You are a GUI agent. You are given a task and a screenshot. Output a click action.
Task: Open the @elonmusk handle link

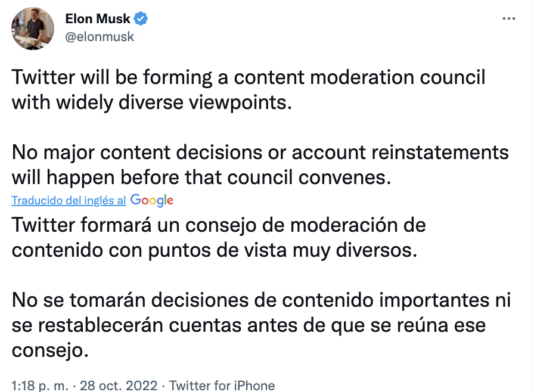pos(100,36)
